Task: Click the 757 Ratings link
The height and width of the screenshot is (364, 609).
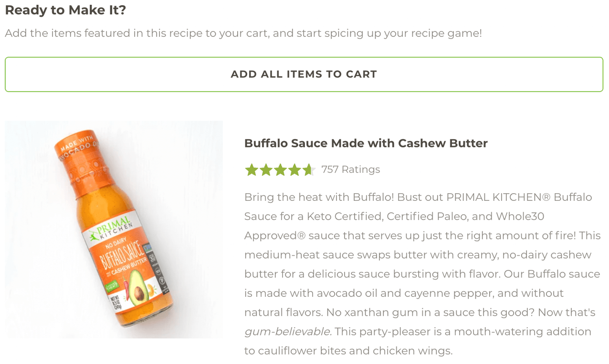Action: point(351,169)
